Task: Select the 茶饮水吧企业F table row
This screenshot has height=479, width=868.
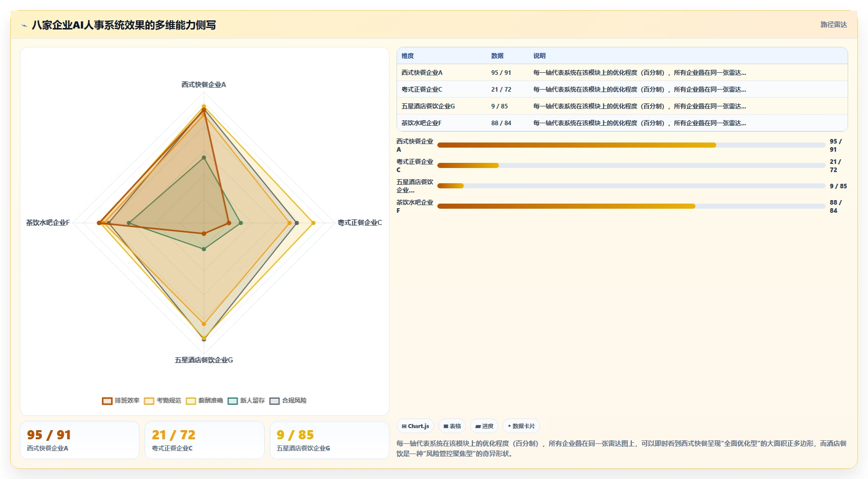Action: 622,123
